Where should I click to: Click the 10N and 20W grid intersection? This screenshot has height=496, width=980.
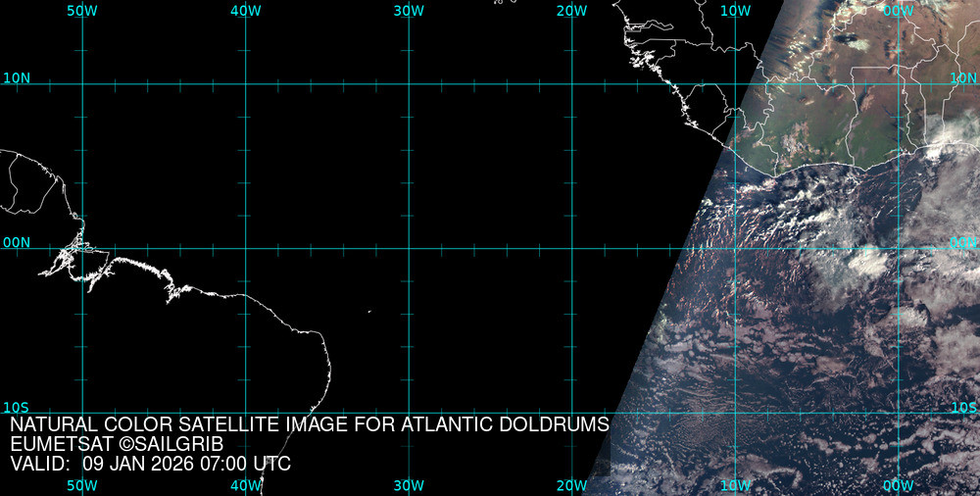pos(571,84)
